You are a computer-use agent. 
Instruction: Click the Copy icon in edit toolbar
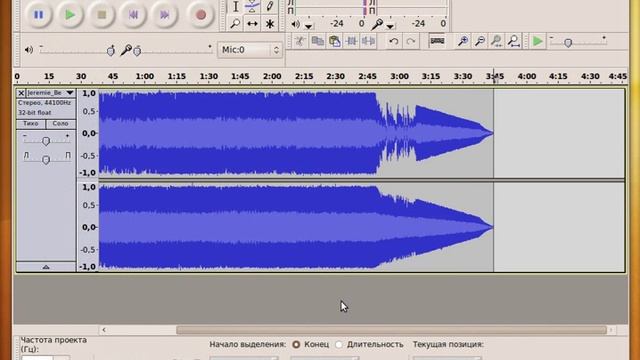click(x=317, y=41)
